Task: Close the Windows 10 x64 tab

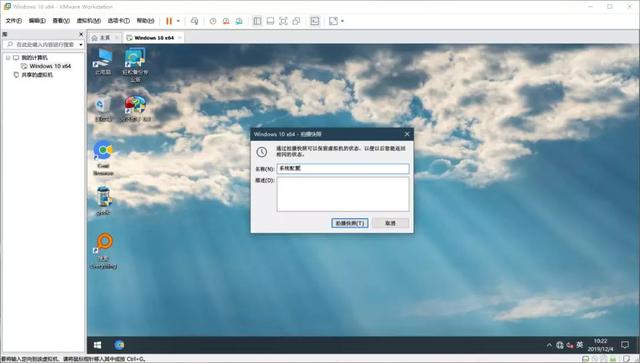Action: (180, 38)
